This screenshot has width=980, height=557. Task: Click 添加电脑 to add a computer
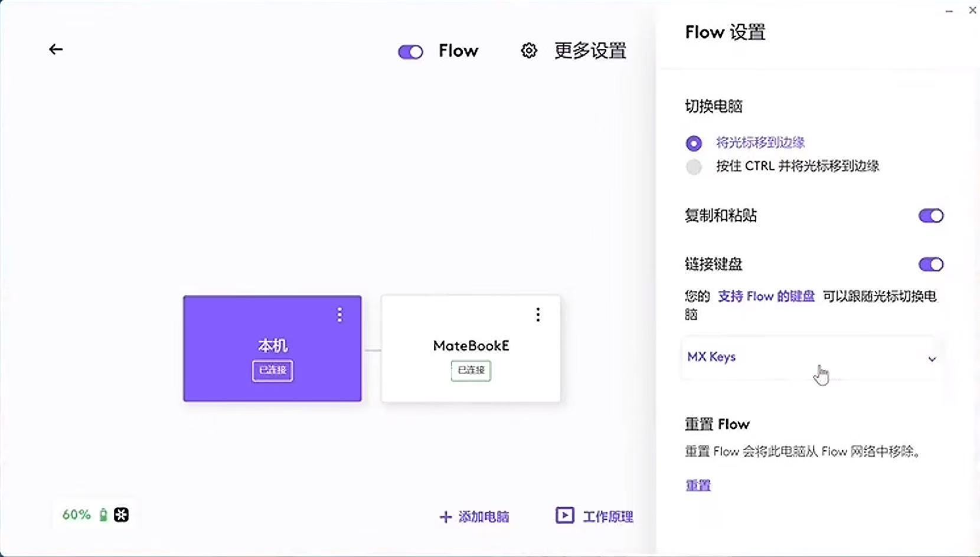click(484, 517)
